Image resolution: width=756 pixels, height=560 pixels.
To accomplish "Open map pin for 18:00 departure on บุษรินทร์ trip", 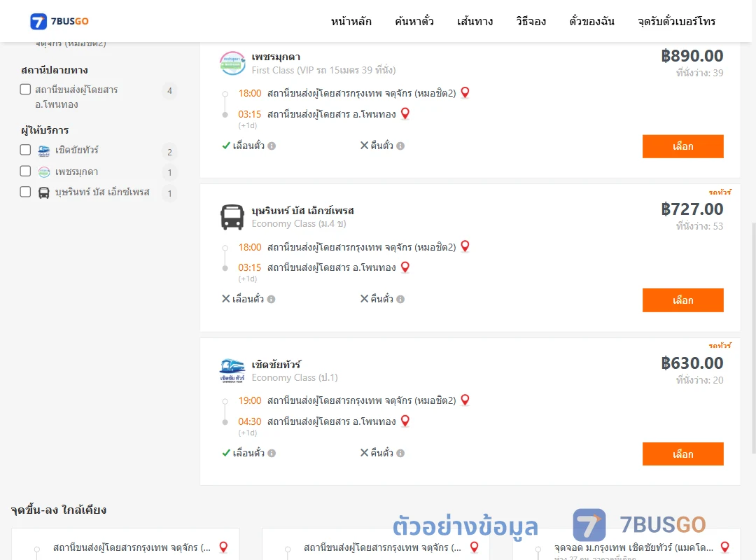I will point(465,246).
